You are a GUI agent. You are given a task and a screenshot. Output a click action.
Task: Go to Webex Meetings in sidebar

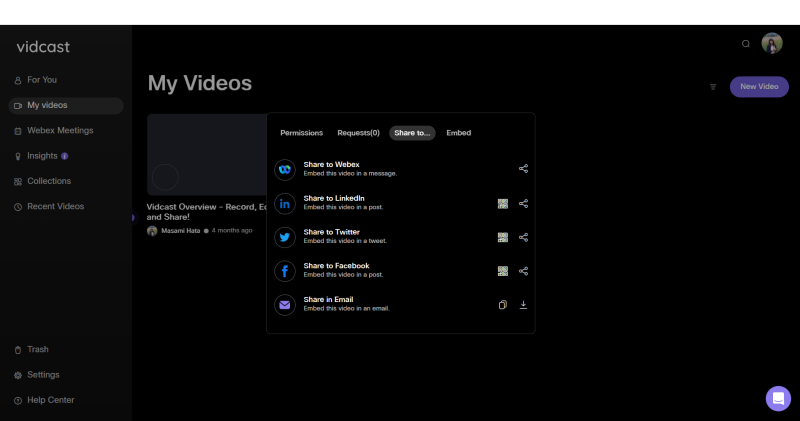pos(60,131)
